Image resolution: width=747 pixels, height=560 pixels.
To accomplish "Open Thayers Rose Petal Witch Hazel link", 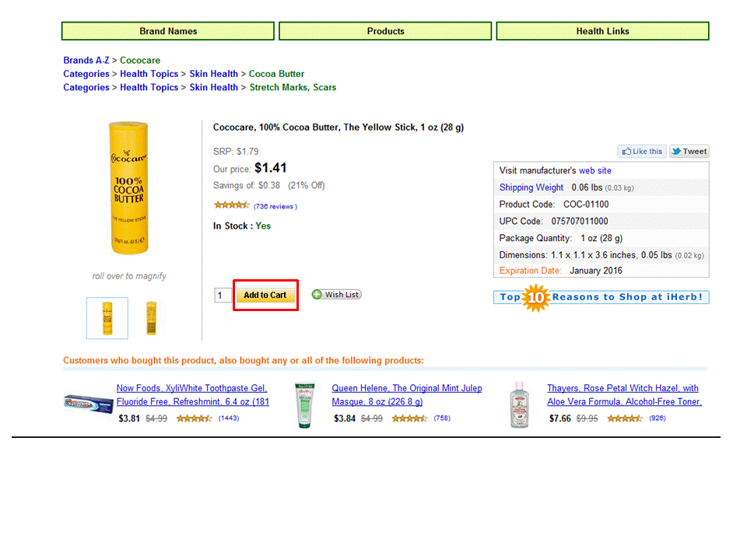I will tap(624, 395).
